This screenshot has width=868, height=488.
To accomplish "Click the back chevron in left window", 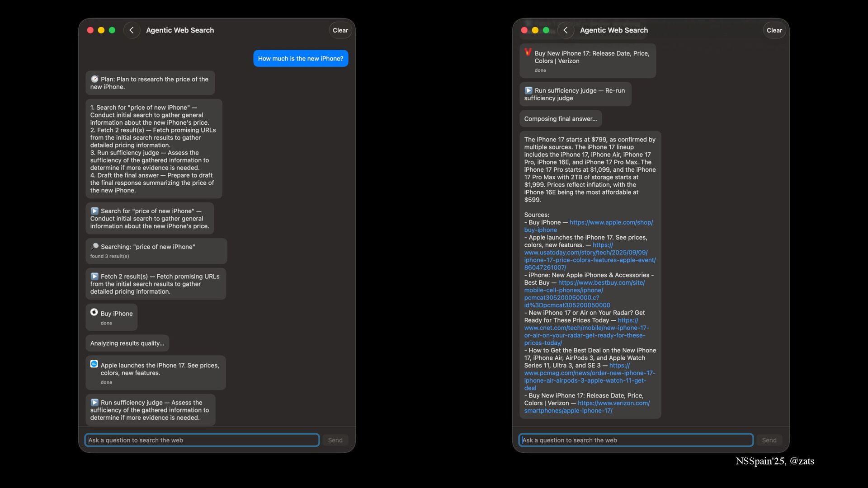I will pos(132,30).
